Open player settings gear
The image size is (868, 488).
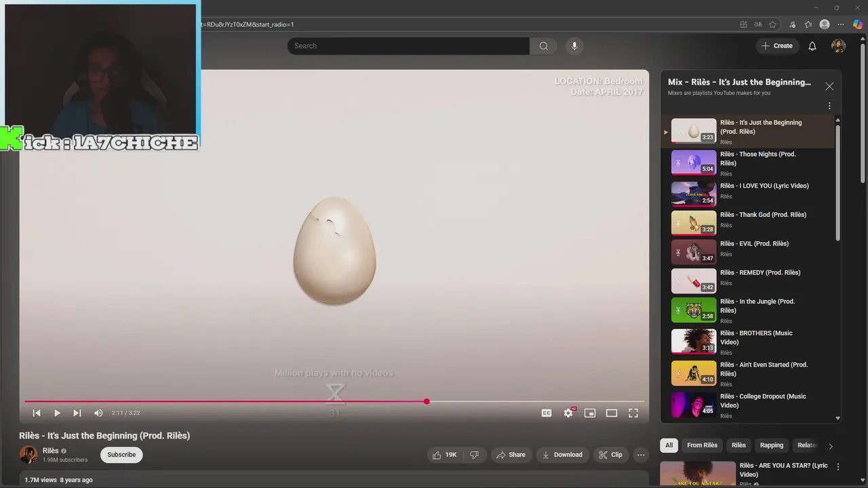568,413
